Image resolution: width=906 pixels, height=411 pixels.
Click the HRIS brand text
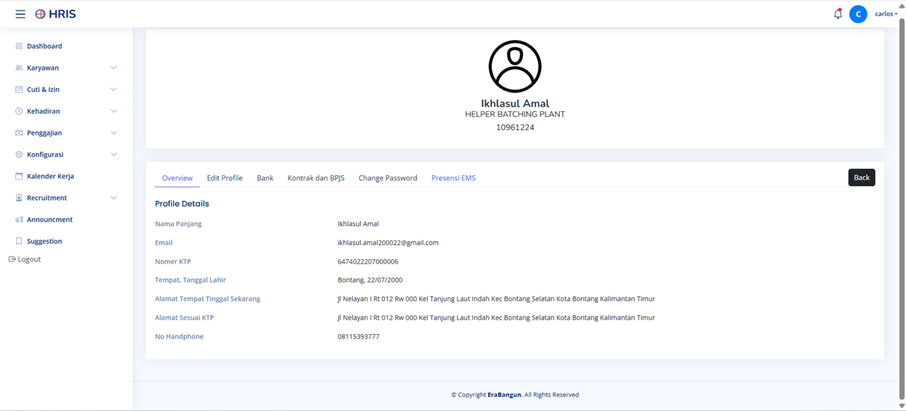pos(62,14)
